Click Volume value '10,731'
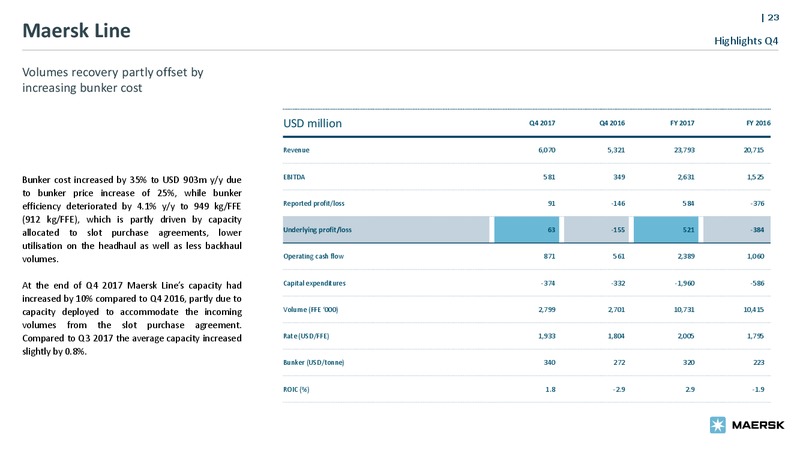The width and height of the screenshot is (800, 450). pyautogui.click(x=684, y=310)
